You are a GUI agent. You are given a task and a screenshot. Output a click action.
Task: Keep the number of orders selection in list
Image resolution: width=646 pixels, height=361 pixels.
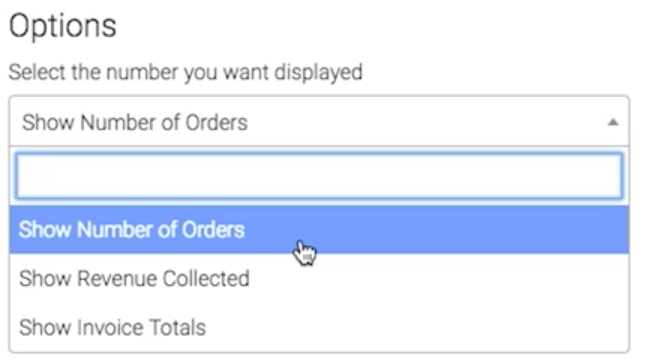319,230
